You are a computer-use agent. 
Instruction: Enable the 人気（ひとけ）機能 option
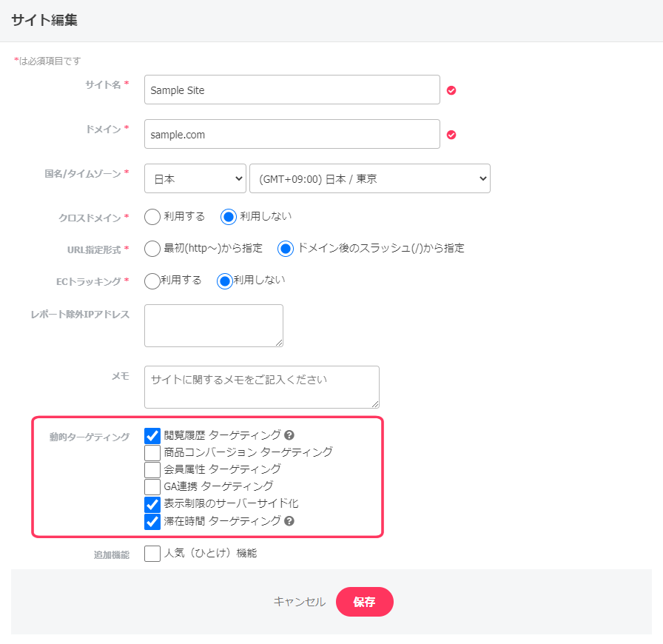(152, 553)
